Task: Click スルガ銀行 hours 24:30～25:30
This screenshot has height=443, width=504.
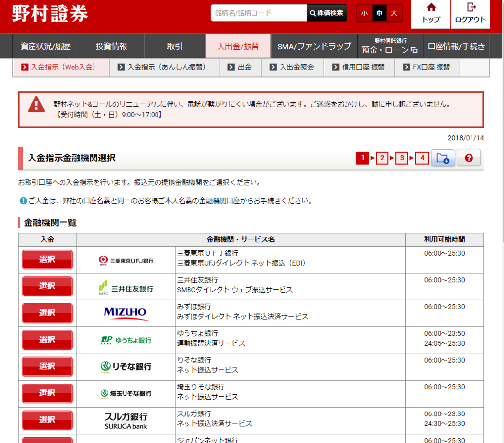Action: [444, 423]
